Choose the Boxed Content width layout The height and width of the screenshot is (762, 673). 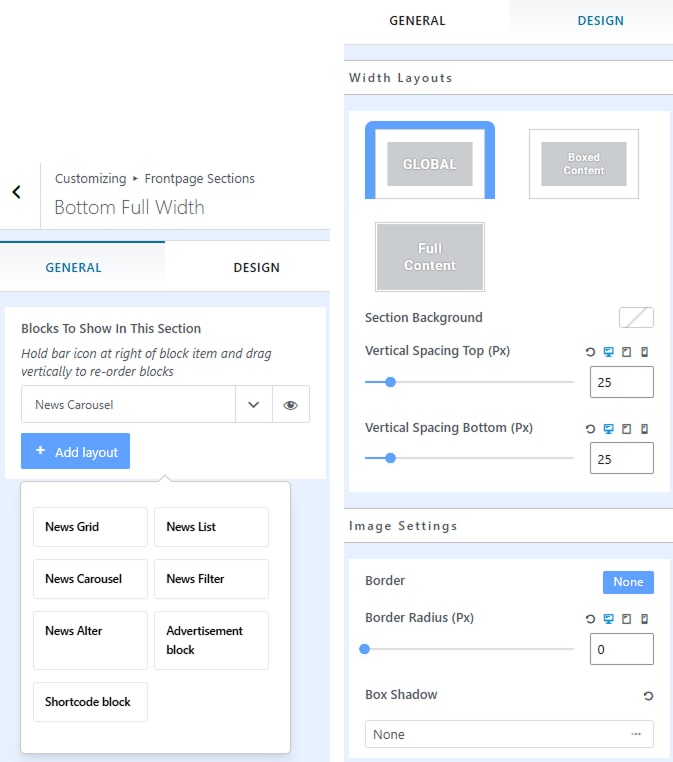tap(583, 164)
